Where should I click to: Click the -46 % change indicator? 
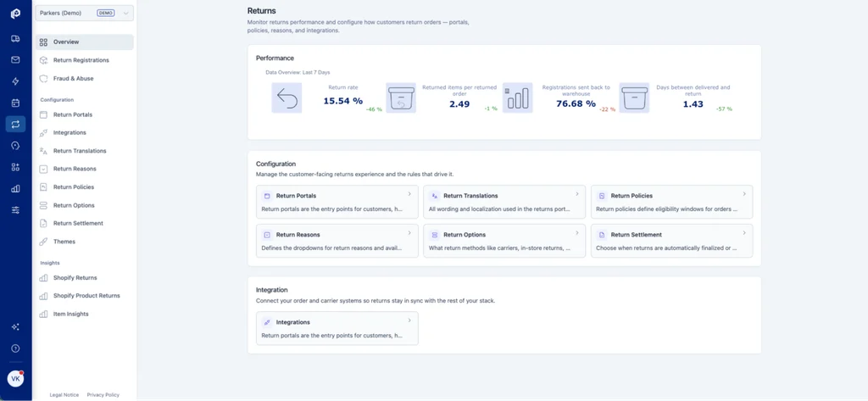tap(374, 109)
